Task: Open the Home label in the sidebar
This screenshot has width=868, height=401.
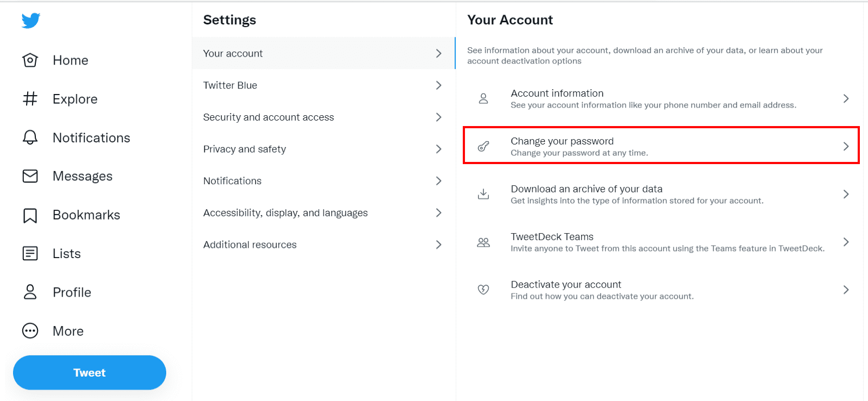Action: 71,60
